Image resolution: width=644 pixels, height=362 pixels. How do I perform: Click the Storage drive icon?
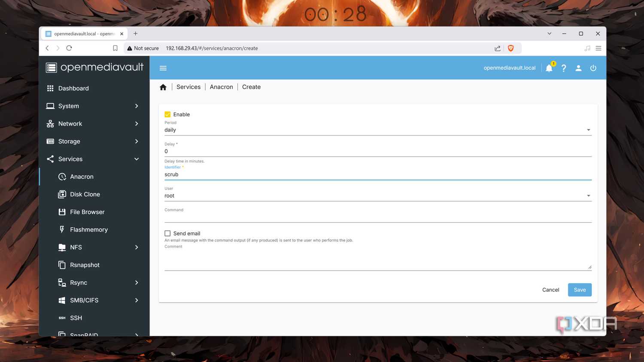click(x=50, y=141)
